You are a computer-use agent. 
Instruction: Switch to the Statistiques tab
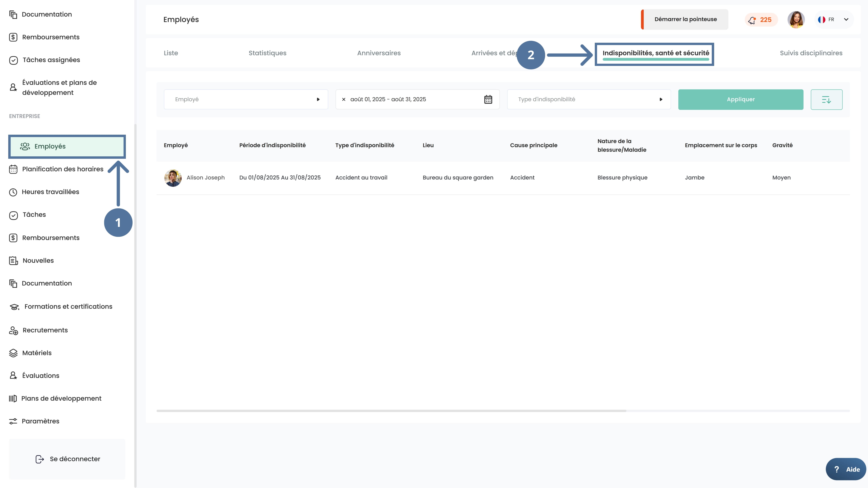tap(267, 53)
